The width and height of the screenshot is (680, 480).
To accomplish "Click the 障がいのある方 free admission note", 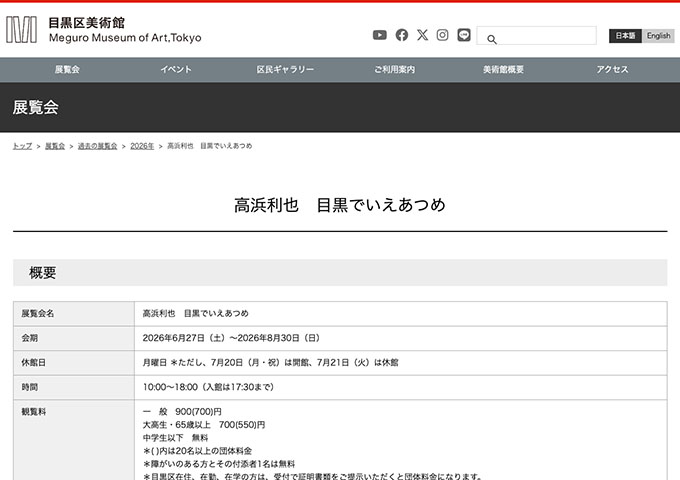I will [219, 464].
